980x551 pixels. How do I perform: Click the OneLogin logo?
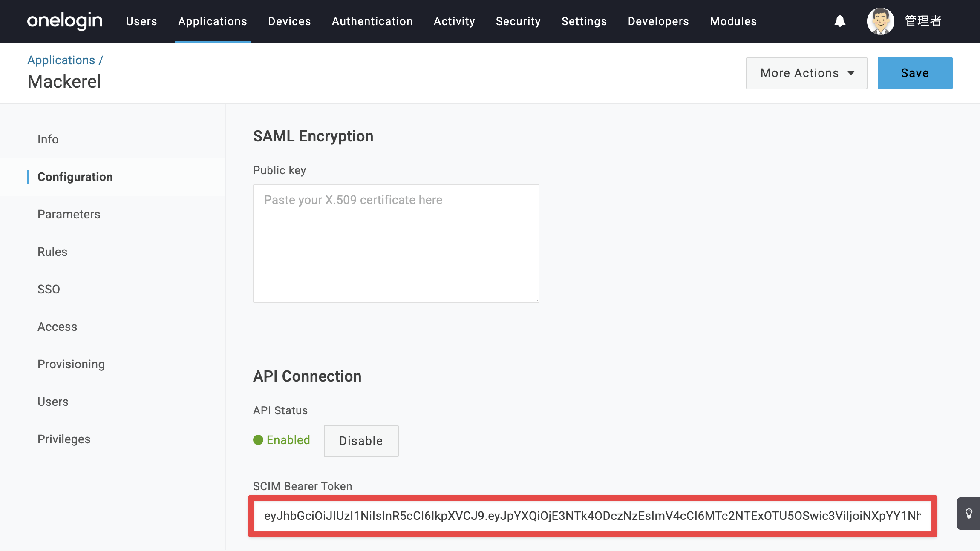coord(65,21)
